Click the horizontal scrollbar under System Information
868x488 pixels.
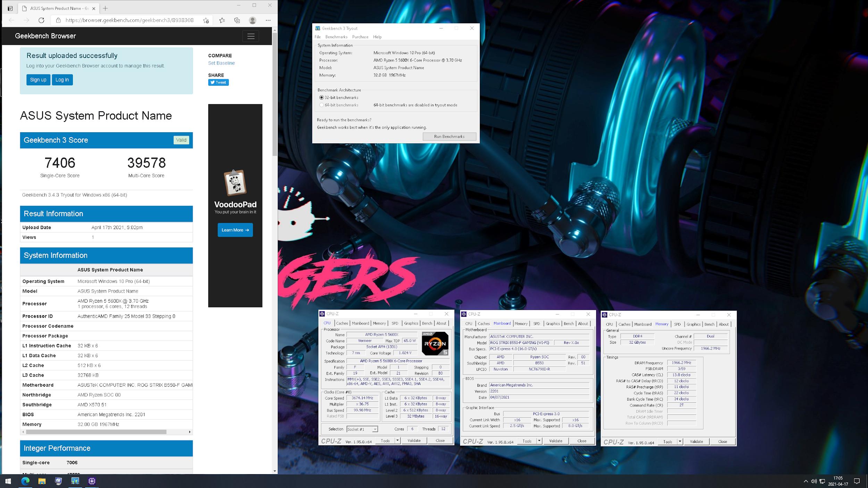[96, 432]
